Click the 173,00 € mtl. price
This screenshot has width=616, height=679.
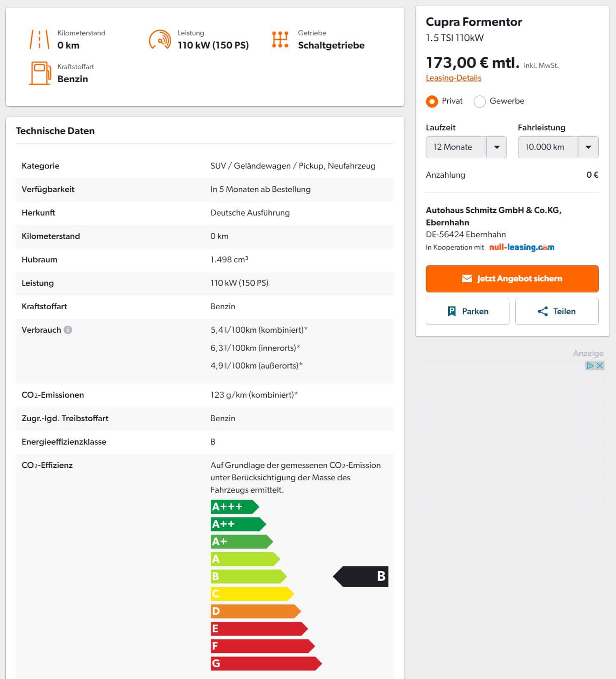point(473,63)
